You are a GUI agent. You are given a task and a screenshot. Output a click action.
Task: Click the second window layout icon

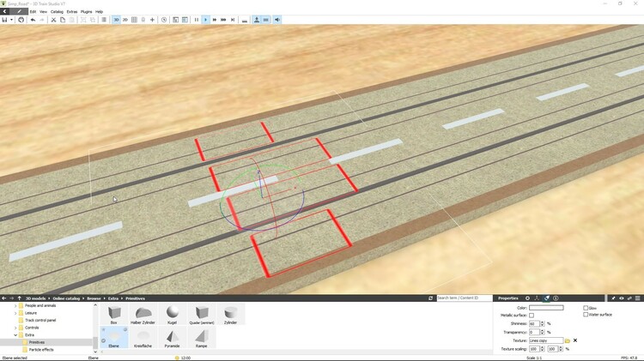point(185,20)
